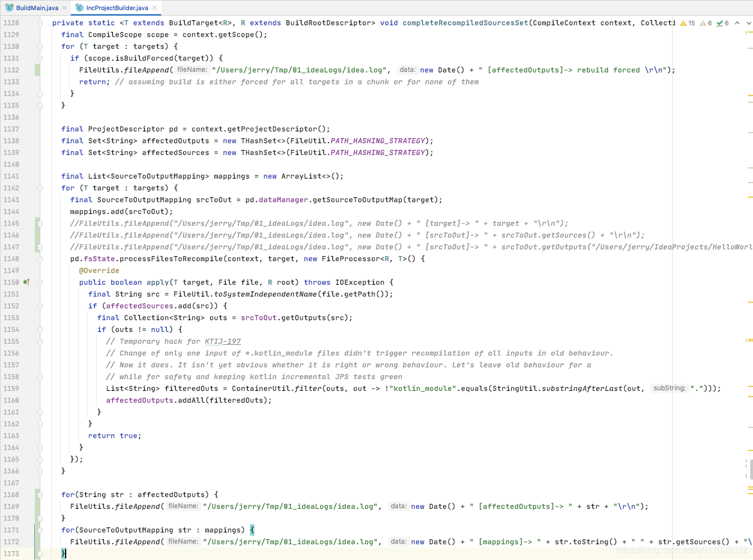Click line number 1141 in the gutter
The width and height of the screenshot is (753, 560).
(12, 176)
